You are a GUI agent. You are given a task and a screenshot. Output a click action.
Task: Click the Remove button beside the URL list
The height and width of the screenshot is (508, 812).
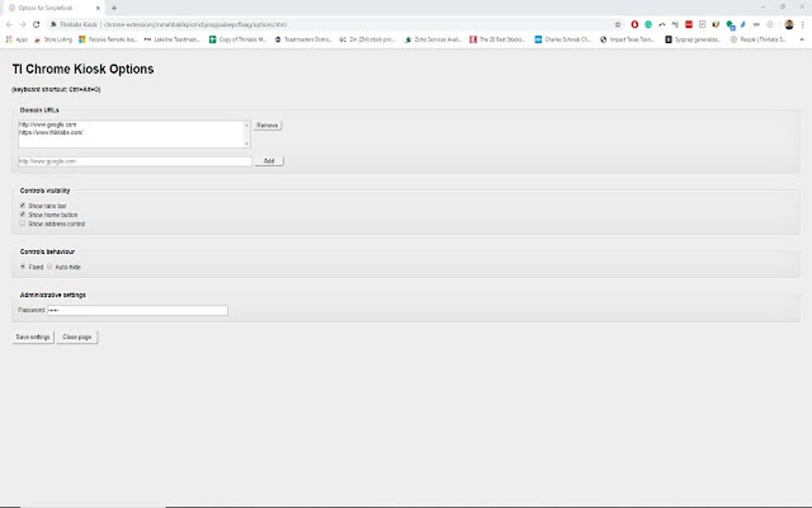pyautogui.click(x=267, y=125)
